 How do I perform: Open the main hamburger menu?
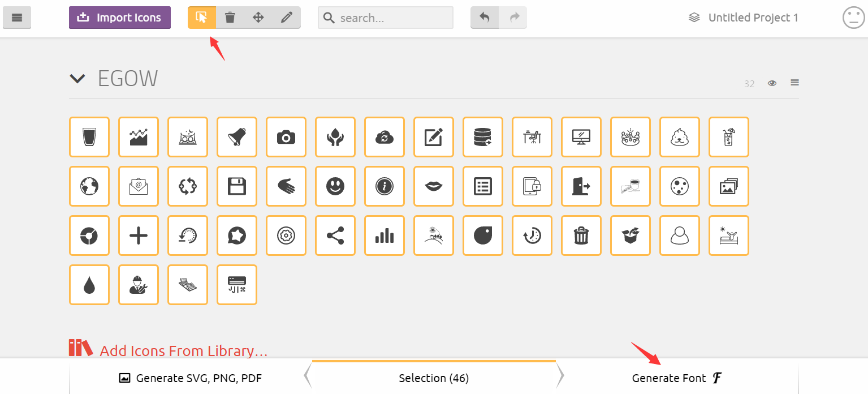coord(17,18)
